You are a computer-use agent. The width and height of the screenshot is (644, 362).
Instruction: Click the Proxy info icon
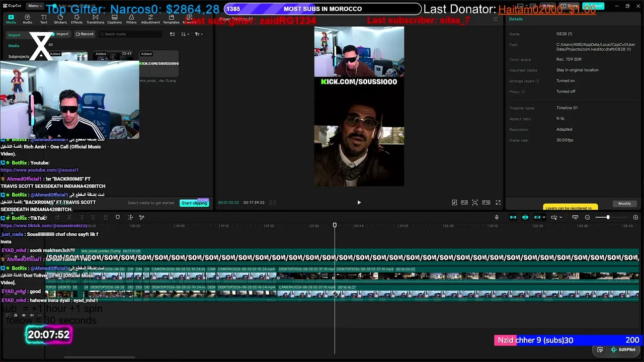(x=523, y=92)
